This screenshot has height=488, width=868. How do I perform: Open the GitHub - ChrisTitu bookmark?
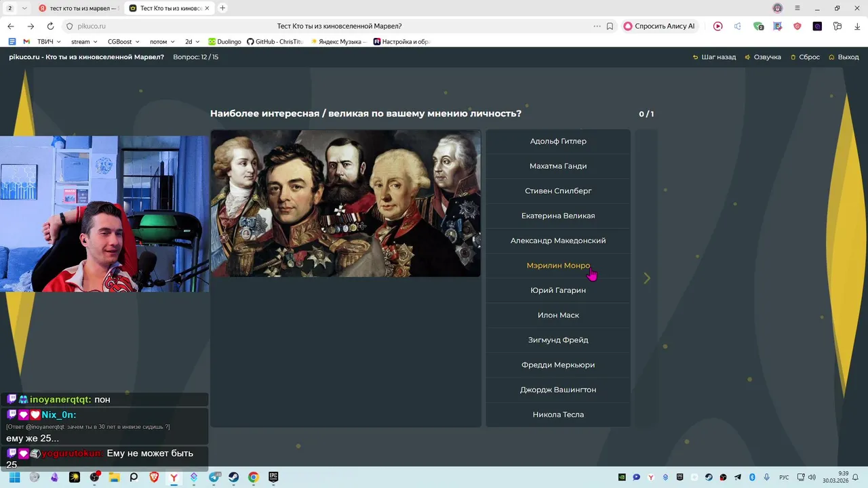(x=275, y=41)
